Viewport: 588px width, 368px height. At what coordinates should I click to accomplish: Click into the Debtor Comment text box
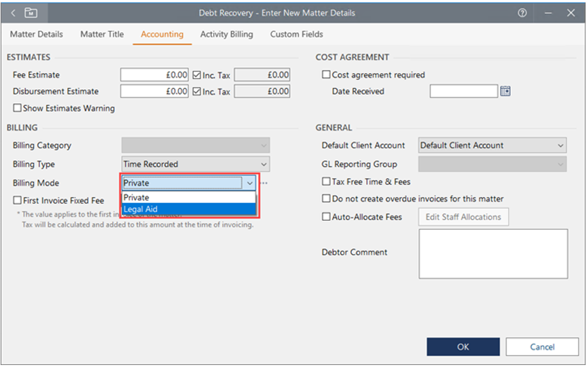point(493,254)
